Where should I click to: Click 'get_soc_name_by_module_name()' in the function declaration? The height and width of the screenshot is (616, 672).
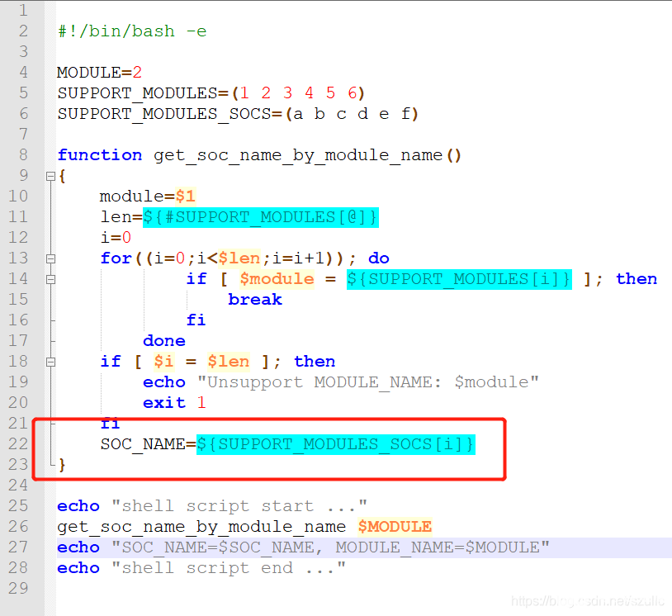[307, 155]
